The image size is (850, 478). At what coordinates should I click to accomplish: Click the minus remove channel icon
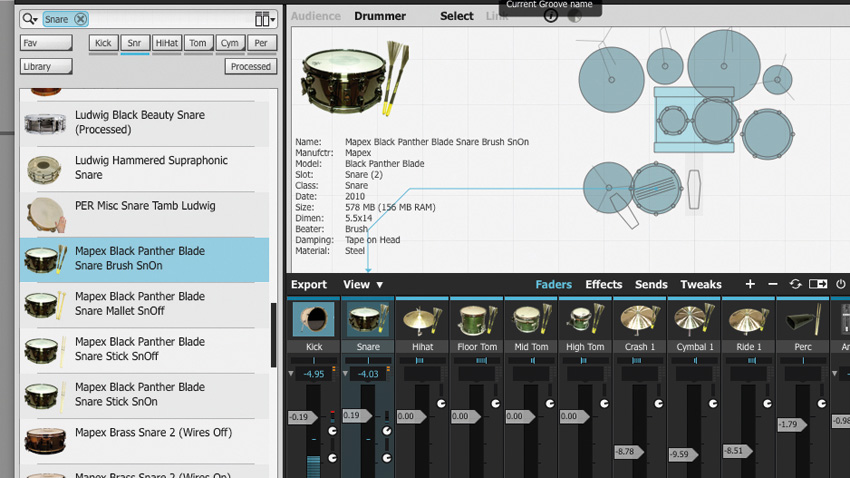tap(773, 284)
